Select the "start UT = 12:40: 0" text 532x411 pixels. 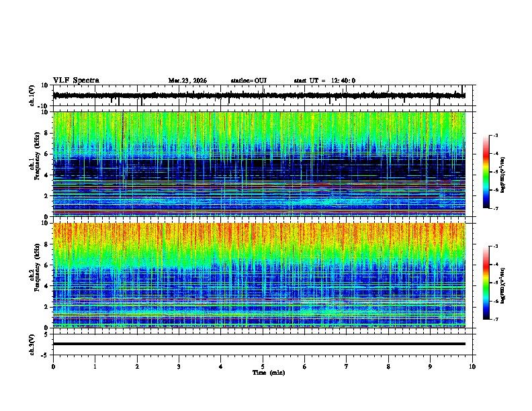coord(324,81)
